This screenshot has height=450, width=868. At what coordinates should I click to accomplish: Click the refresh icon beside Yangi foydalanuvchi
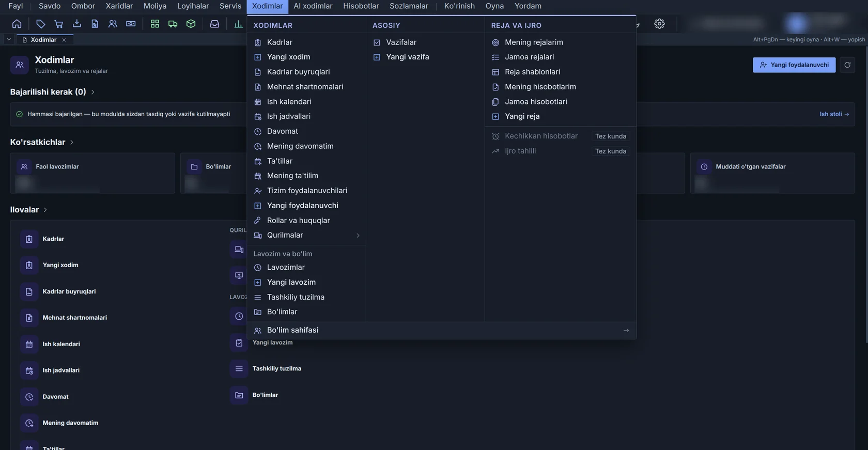847,65
